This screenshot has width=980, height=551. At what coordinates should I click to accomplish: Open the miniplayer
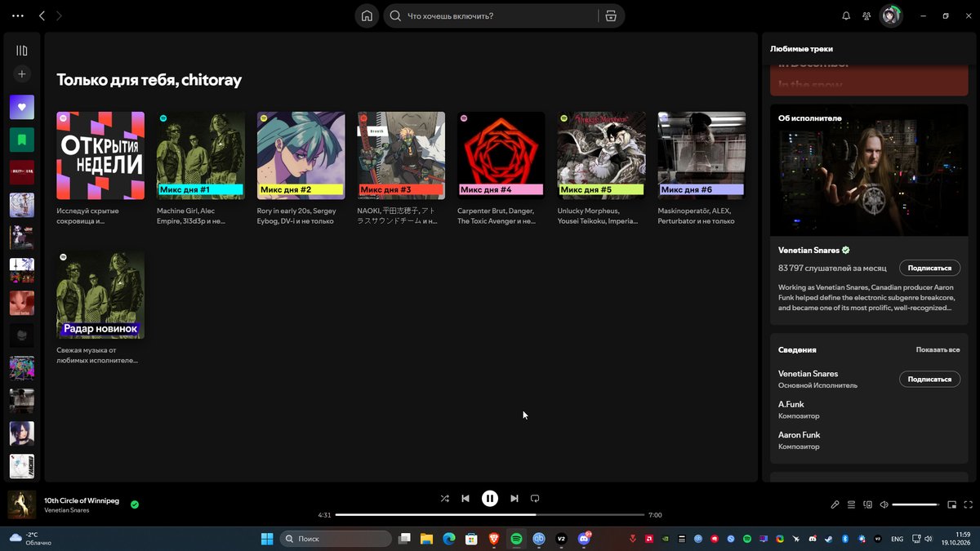pos(951,504)
